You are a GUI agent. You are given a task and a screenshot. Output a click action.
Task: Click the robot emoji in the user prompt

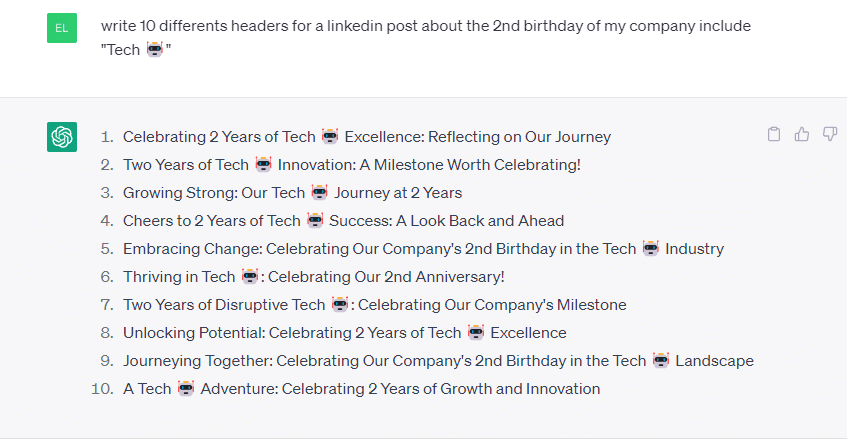point(154,49)
